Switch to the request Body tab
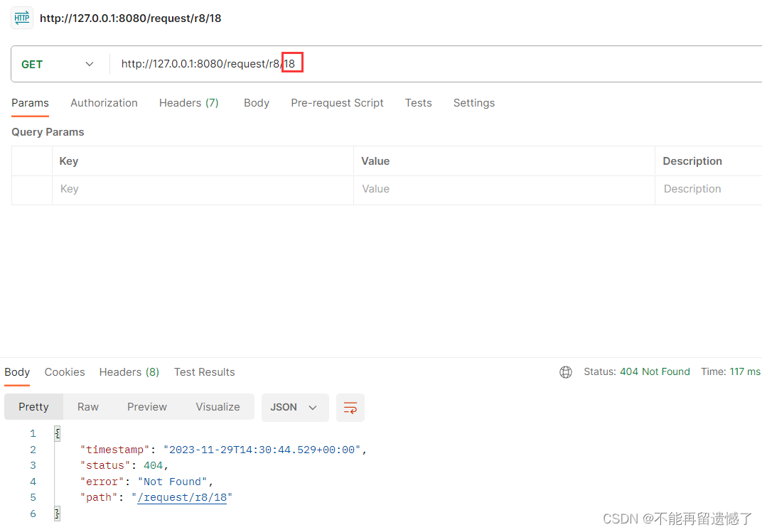Viewport: 762px width, 532px height. click(257, 103)
